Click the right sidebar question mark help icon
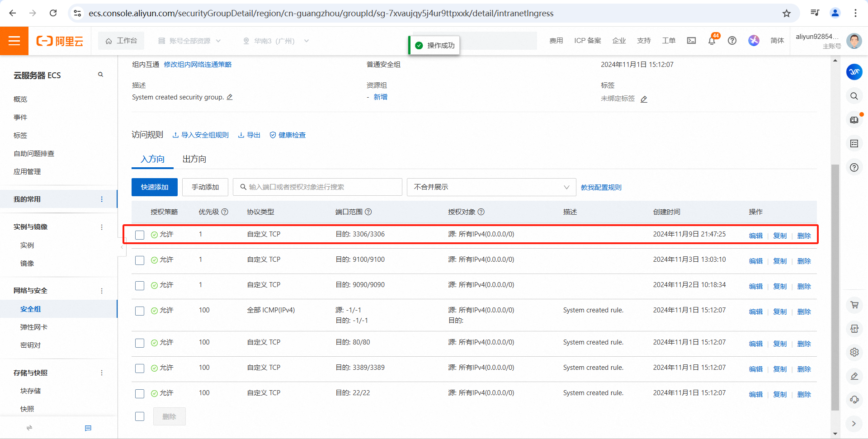Viewport: 868px width, 439px height. [x=854, y=168]
